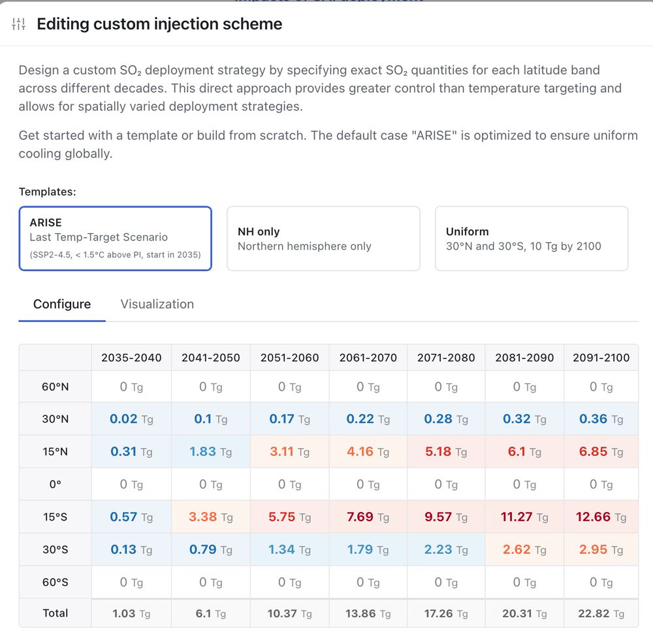Switch to the Visualization tab
653x644 pixels.
pos(157,304)
